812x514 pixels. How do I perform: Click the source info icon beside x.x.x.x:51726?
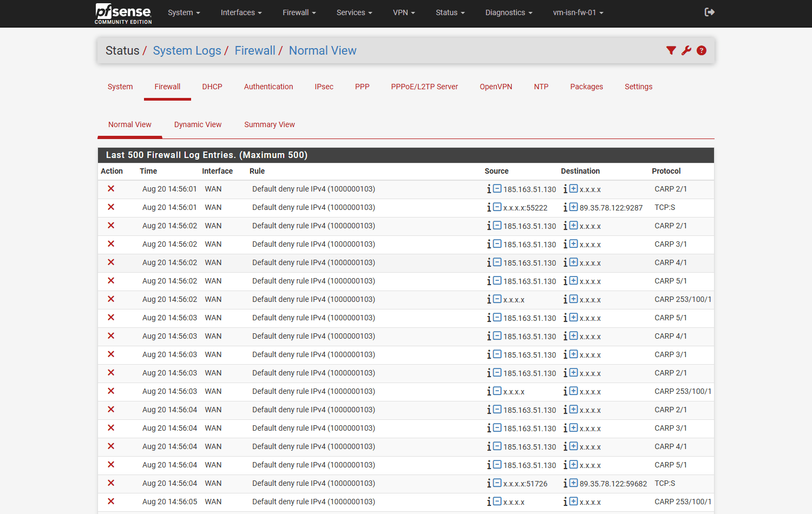tap(489, 483)
